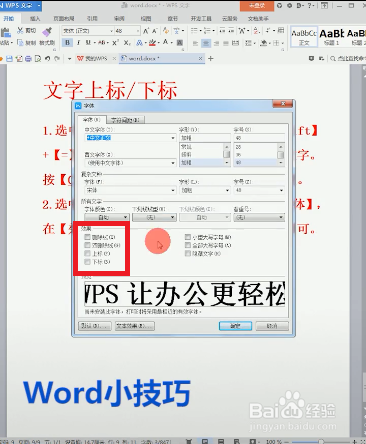Viewport: 366px width, 444px height.
Task: Enable the 上标 superscript checkbox
Action: [87, 254]
